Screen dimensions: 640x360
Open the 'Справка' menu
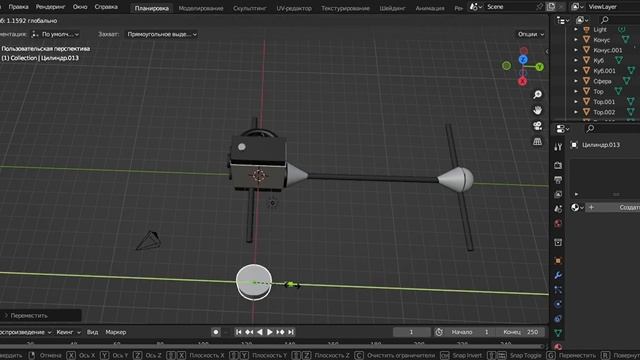coord(106,7)
